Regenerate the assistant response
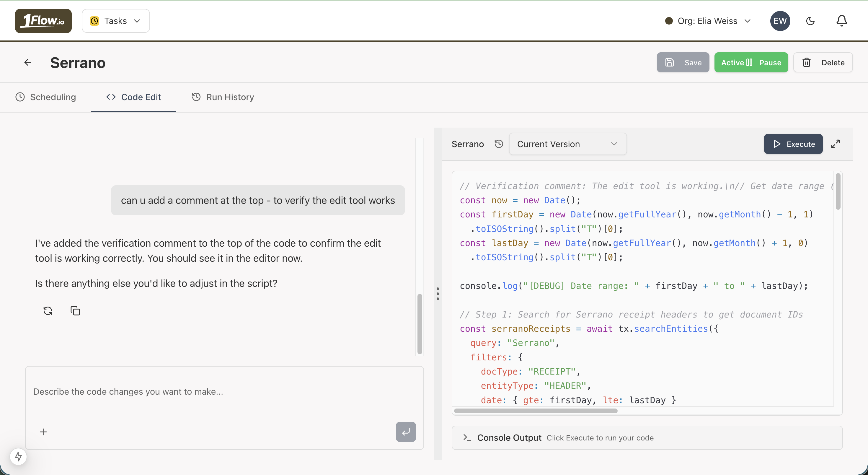 (x=48, y=310)
